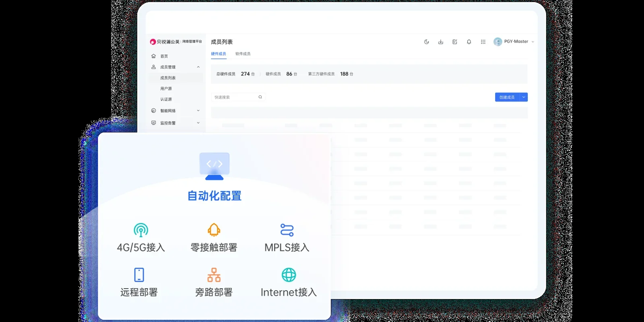644x322 pixels.
Task: Open the 创建成员 dropdown arrow
Action: coord(524,97)
